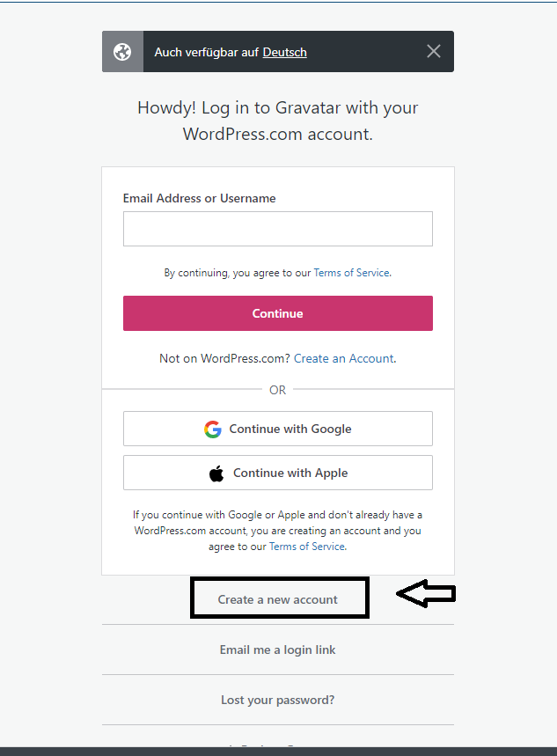The height and width of the screenshot is (756, 557).
Task: Open Terms of Service link above Continue
Action: pos(352,273)
